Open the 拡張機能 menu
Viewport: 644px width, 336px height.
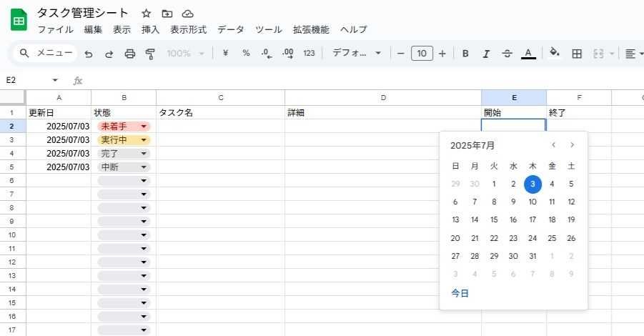coord(311,29)
